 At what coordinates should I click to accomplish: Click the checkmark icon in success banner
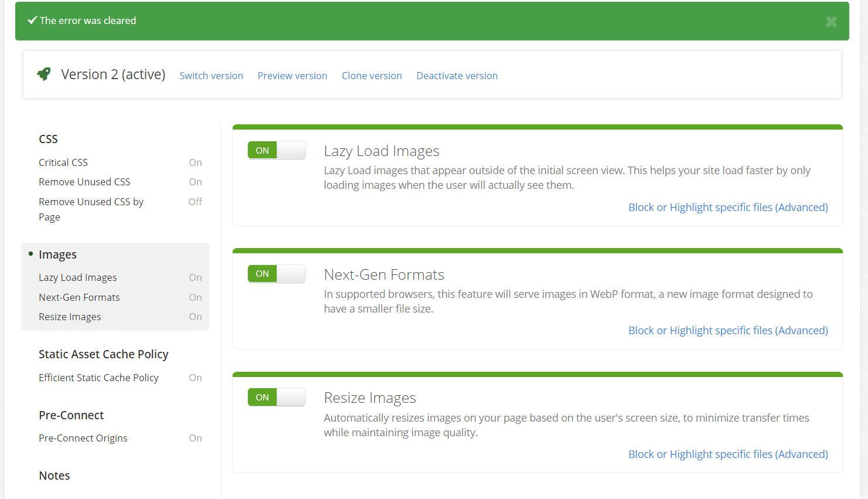click(32, 21)
